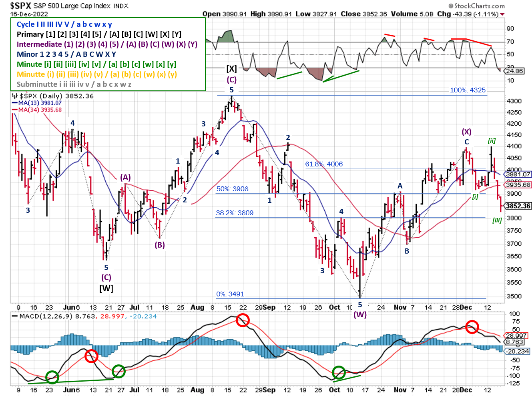Click the 3852.36 closing price tag
The width and height of the screenshot is (532, 396).
pos(518,206)
